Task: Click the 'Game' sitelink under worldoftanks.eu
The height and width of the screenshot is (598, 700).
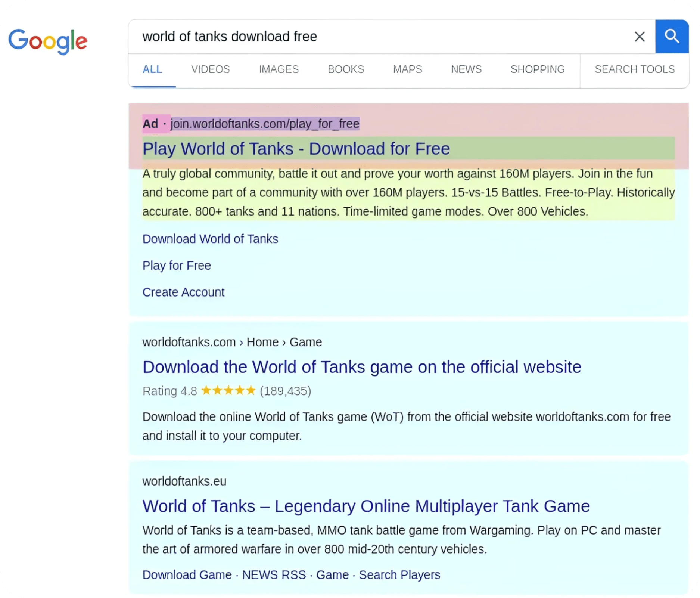Action: click(332, 575)
